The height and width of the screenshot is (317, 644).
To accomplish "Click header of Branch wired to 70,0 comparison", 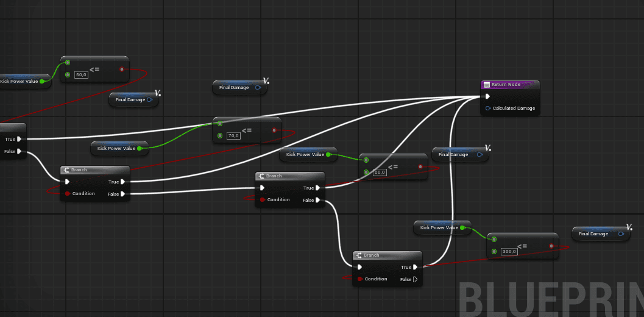I will [95, 170].
